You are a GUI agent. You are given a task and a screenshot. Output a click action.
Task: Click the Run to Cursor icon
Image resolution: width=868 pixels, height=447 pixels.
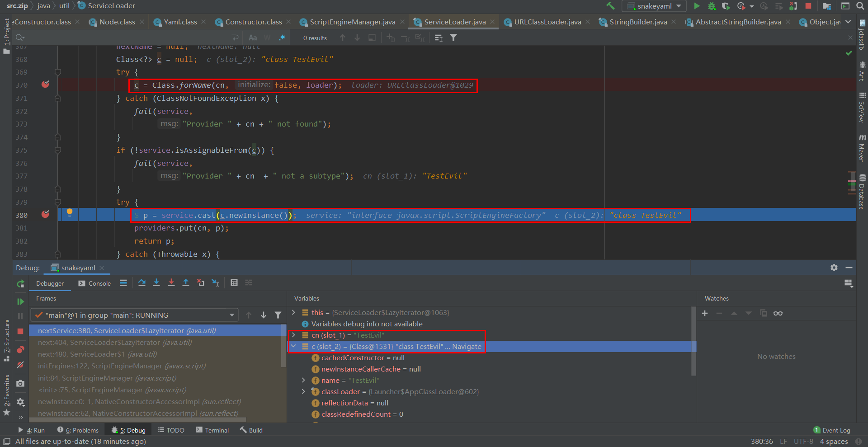216,283
